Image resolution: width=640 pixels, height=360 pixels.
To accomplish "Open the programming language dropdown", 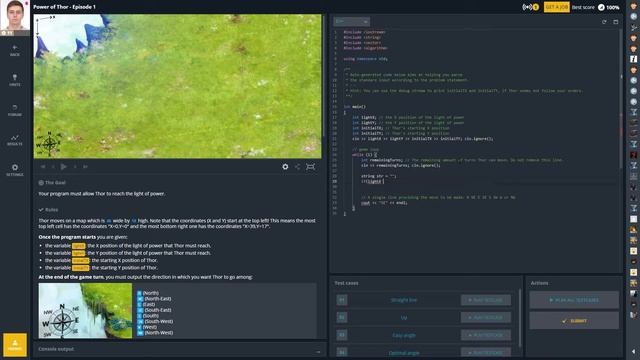I will point(351,22).
